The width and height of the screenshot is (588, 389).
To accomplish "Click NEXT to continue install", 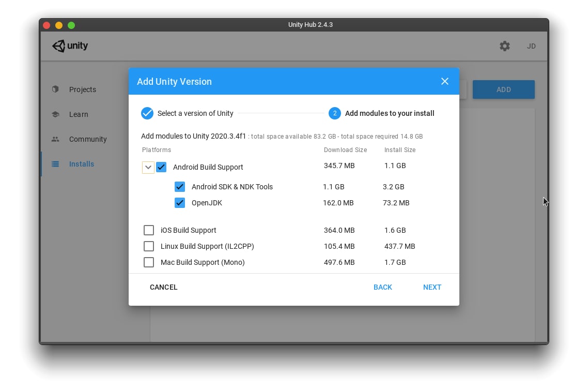I will click(x=432, y=287).
